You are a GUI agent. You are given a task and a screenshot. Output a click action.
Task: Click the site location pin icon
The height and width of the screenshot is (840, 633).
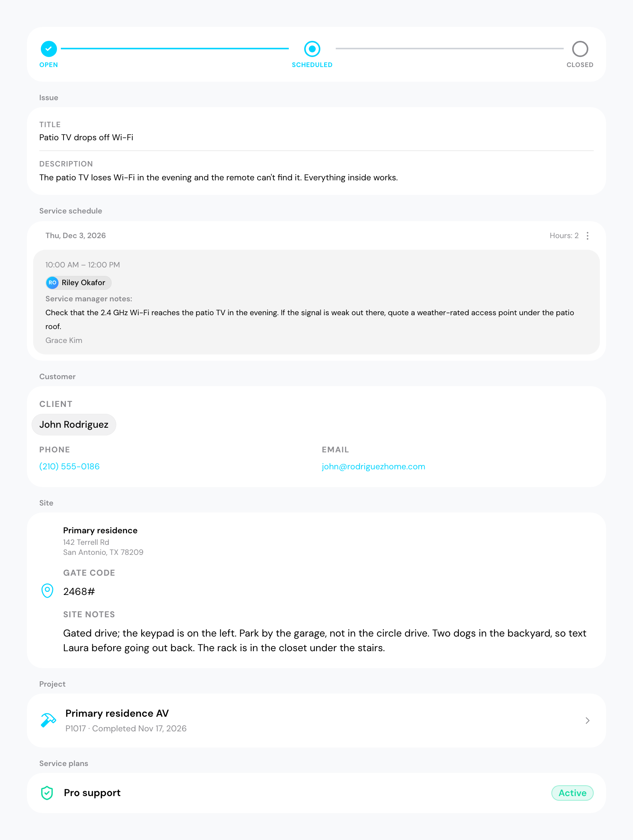tap(47, 591)
